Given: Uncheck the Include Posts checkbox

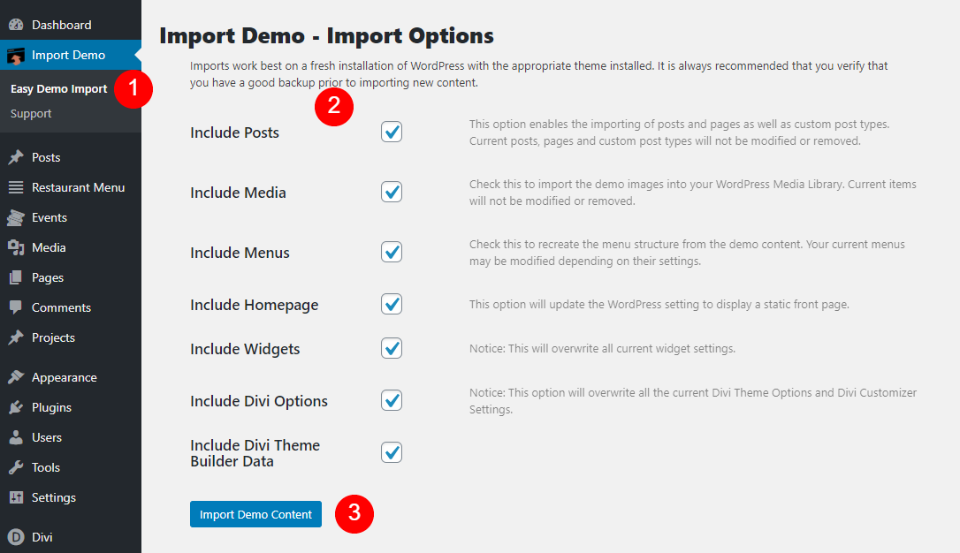Looking at the screenshot, I should click(x=392, y=132).
